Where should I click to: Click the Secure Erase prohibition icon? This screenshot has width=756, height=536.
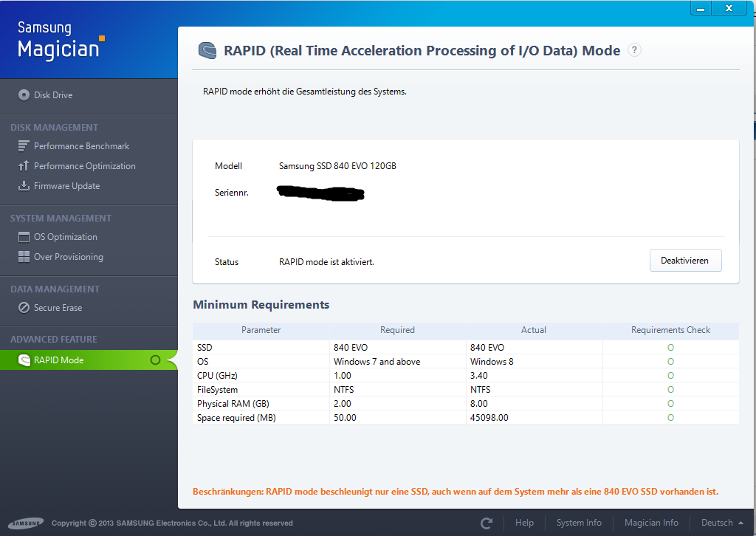24,308
